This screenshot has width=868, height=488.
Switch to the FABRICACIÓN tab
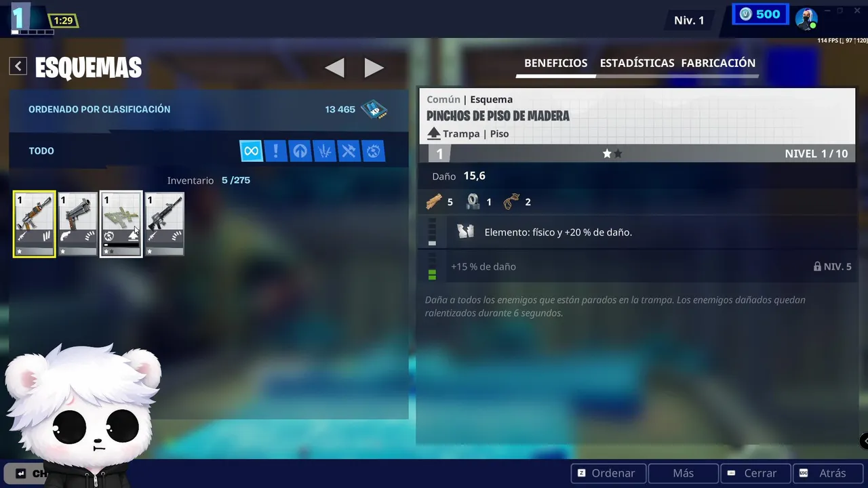click(x=718, y=63)
